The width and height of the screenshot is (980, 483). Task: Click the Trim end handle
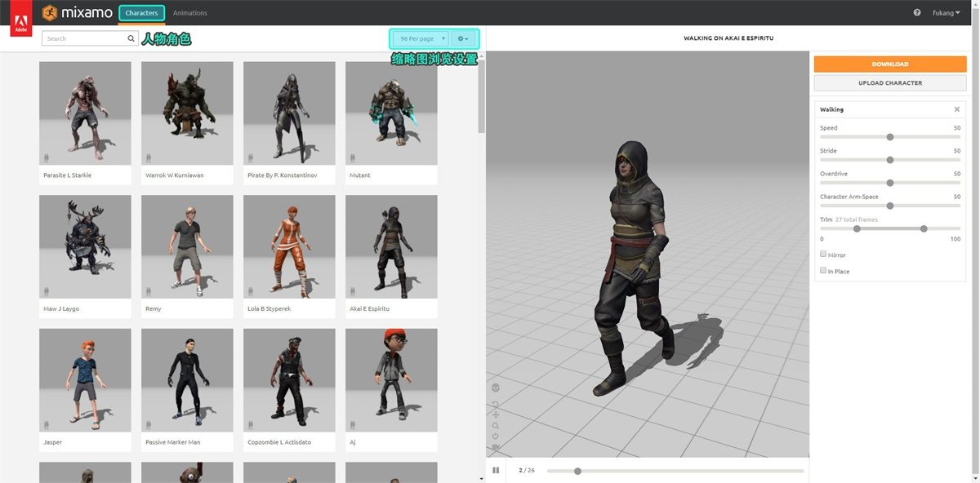pyautogui.click(x=924, y=228)
